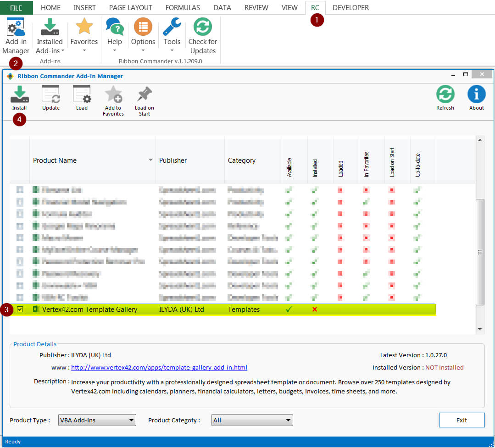Click the Templates category cell
This screenshot has height=448, width=495.
pos(244,309)
